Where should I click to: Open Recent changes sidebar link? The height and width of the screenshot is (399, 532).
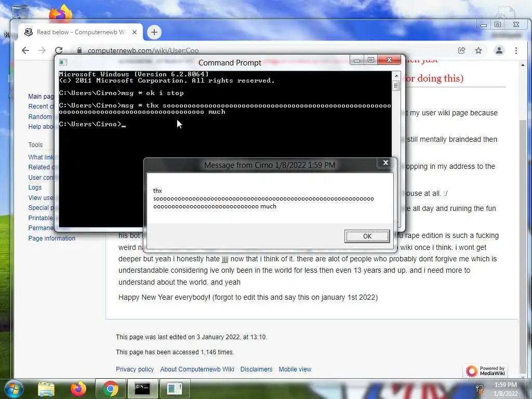[x=41, y=106]
